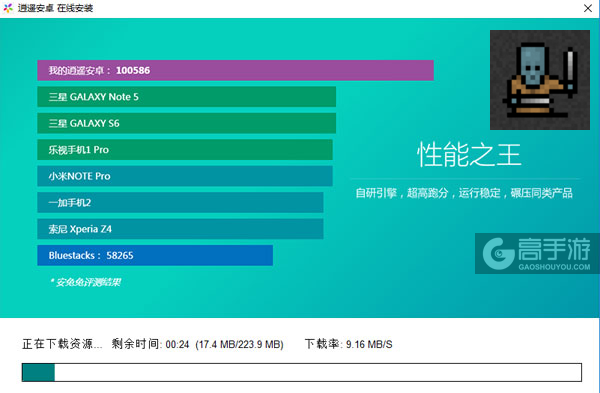Image resolution: width=600 pixels, height=393 pixels.
Task: Select the 三星 GALAXY S6 bar
Action: click(186, 123)
